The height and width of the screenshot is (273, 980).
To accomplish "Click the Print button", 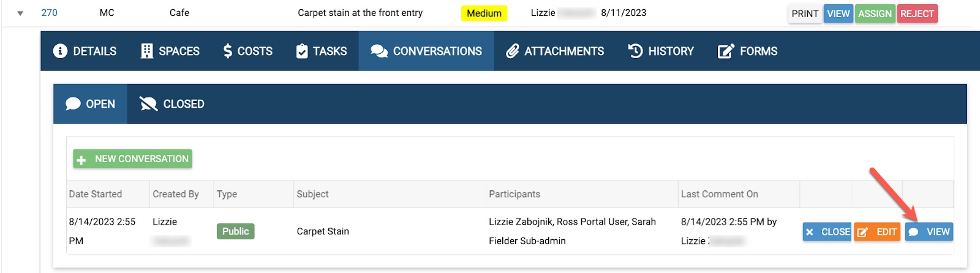I will pos(805,13).
